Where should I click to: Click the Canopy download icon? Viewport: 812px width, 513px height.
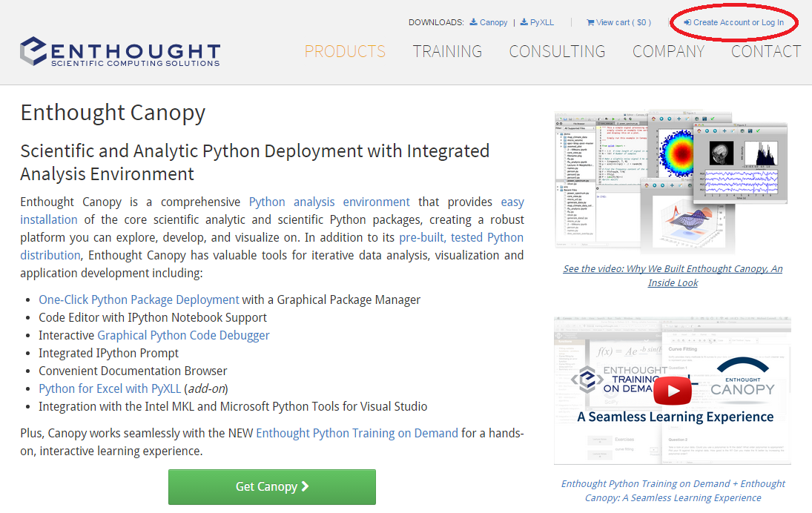[473, 22]
